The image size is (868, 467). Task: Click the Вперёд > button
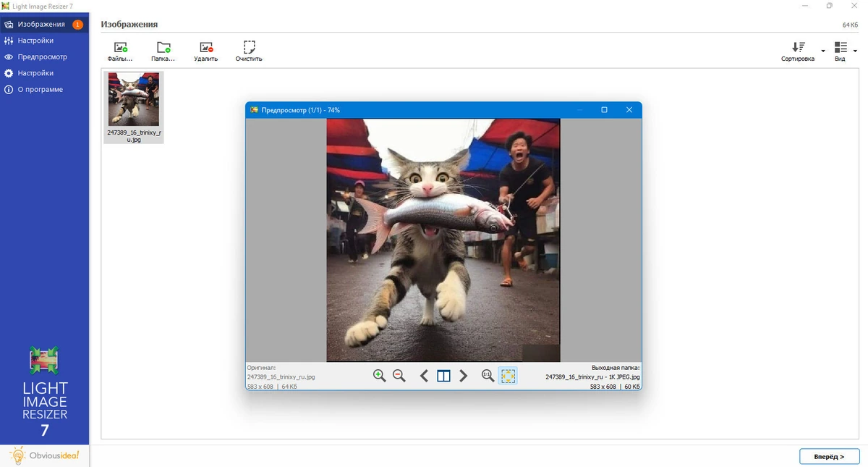pyautogui.click(x=829, y=457)
